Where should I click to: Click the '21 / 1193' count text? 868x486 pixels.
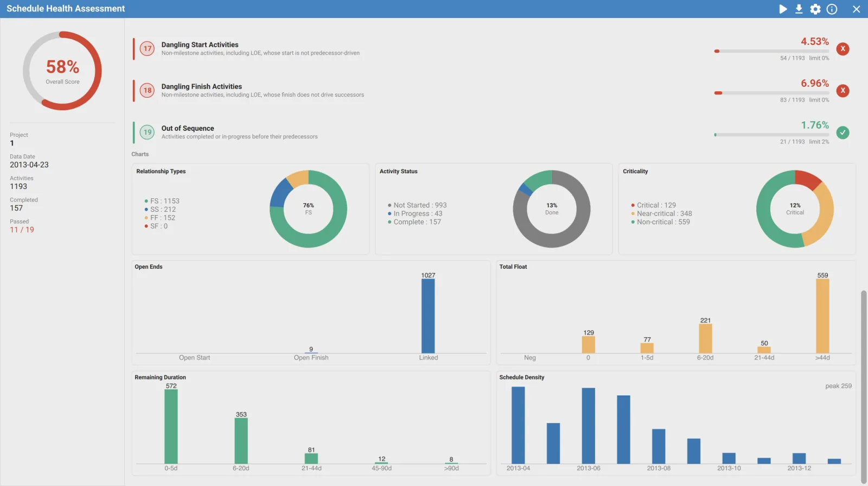[x=793, y=142]
